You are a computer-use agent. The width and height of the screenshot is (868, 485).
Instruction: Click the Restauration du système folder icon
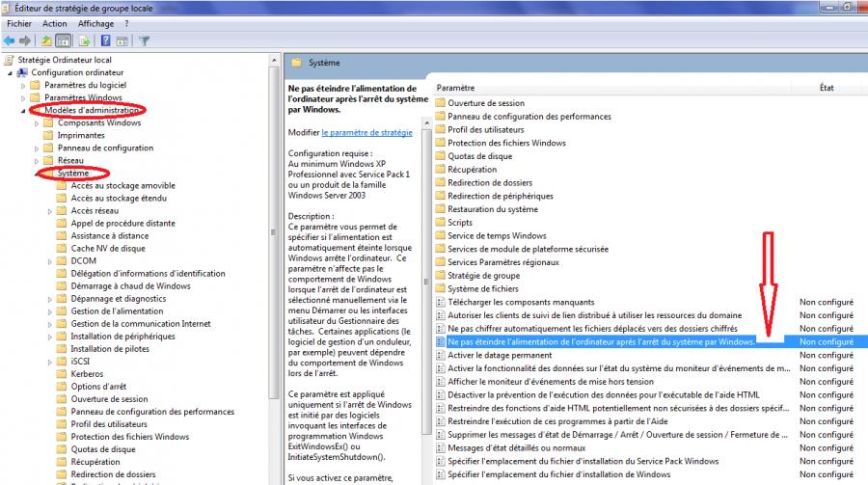coord(440,208)
